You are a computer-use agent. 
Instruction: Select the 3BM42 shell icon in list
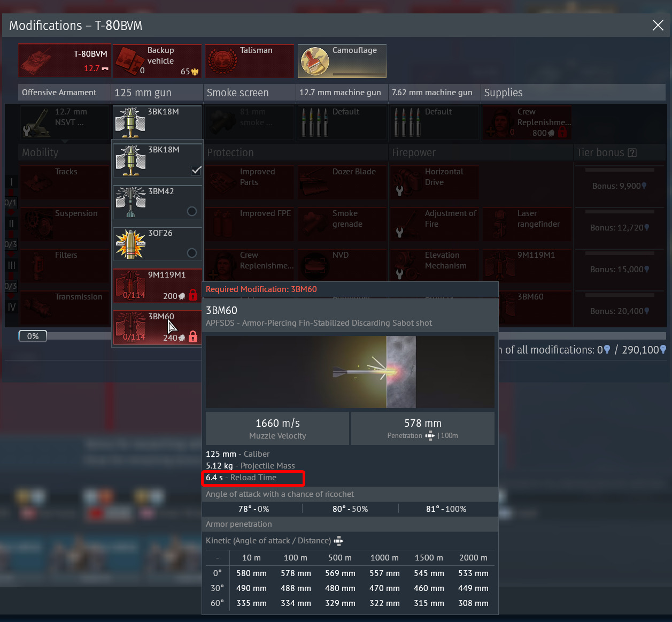(130, 202)
